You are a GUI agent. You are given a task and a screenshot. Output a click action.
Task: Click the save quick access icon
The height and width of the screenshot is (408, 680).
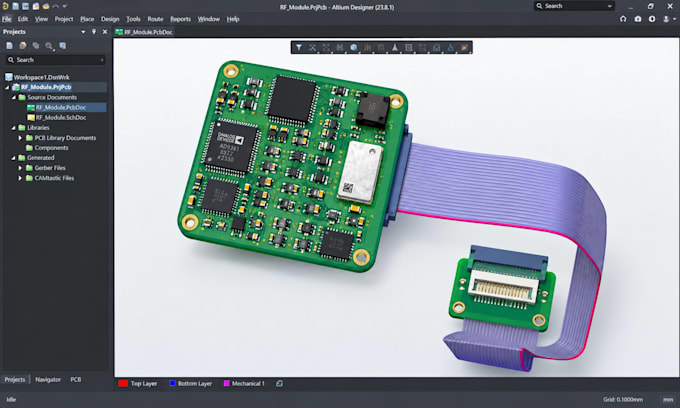pos(26,7)
